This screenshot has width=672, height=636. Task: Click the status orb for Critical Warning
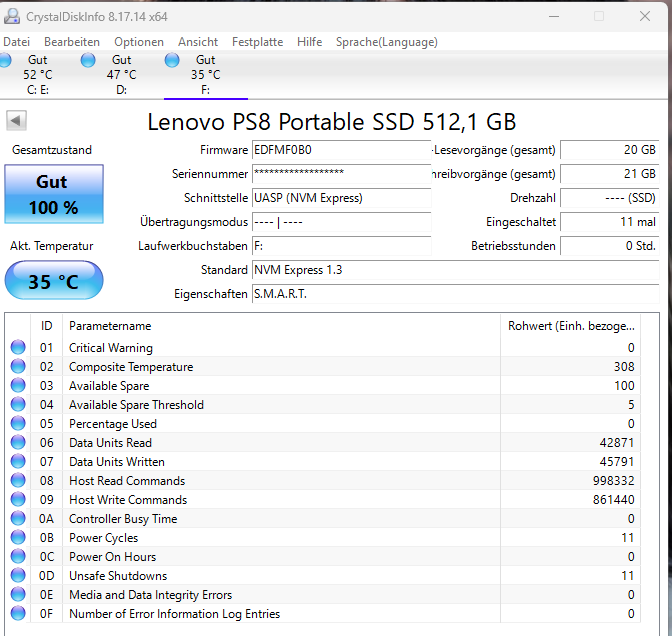(x=18, y=347)
